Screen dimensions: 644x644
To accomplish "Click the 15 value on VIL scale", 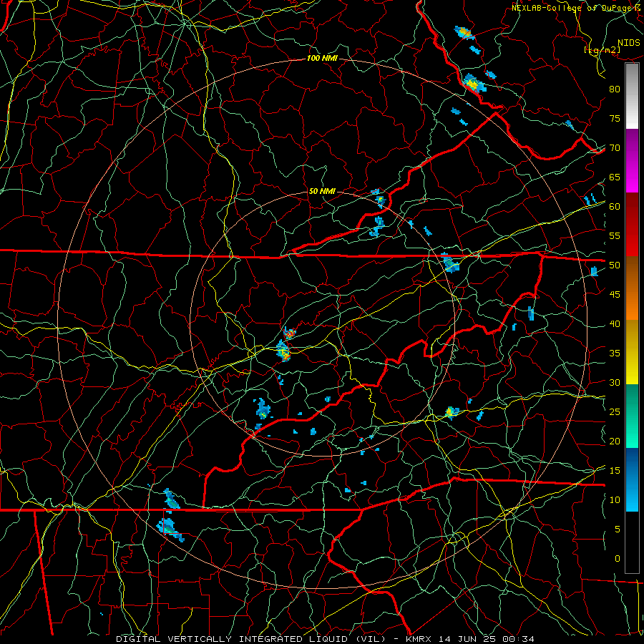I will click(x=615, y=471).
